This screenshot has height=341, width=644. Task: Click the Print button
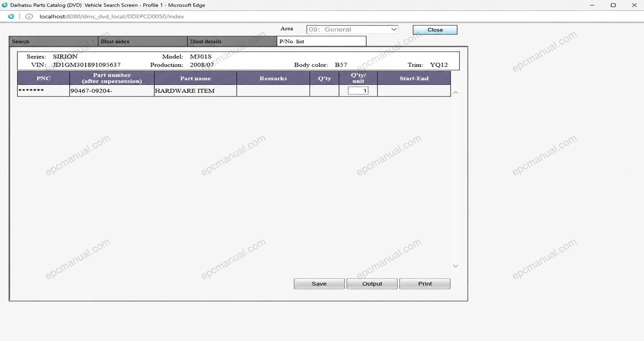[x=425, y=283]
